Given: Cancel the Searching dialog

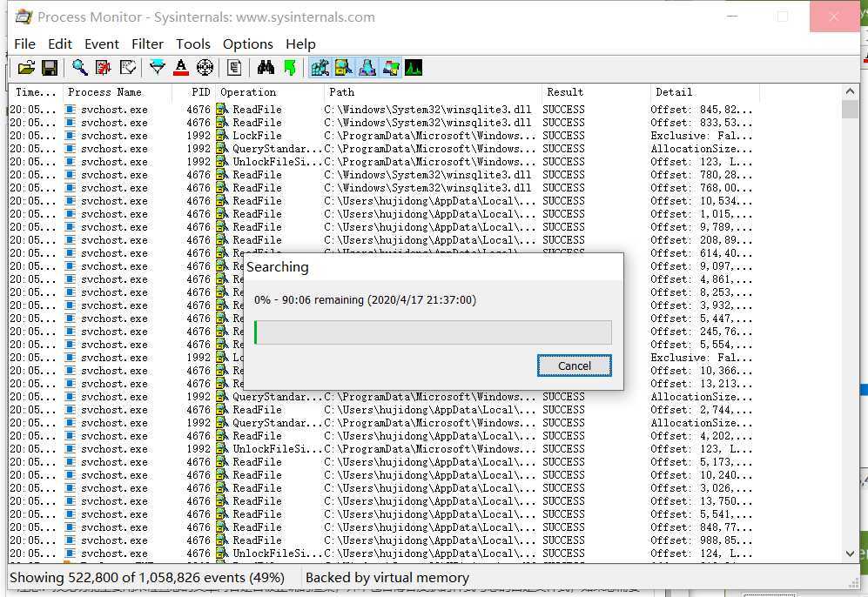Looking at the screenshot, I should [x=575, y=366].
